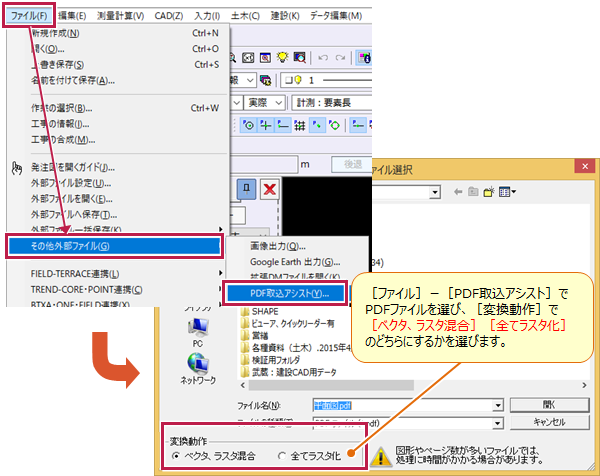
Task: Choose Google Earth 出力(G)... submenu item
Action: tap(297, 262)
